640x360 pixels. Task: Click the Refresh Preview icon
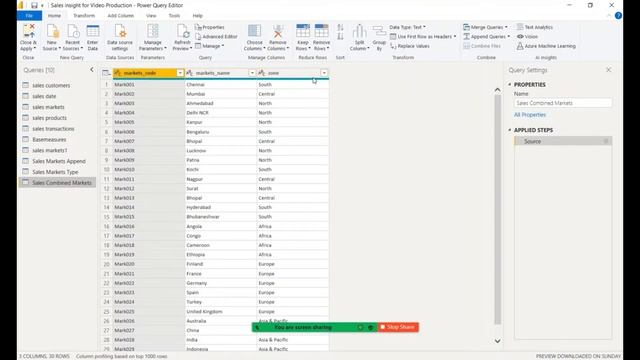[x=182, y=31]
